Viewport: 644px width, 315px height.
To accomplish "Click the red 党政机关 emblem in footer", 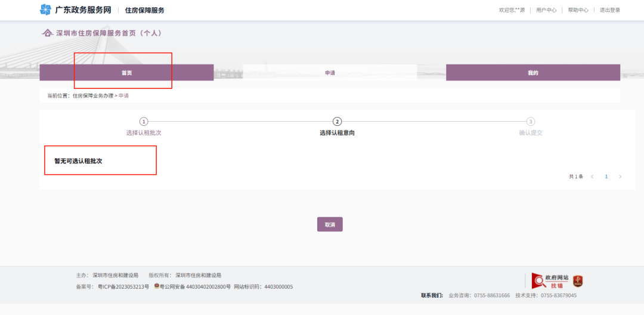I will tap(578, 281).
